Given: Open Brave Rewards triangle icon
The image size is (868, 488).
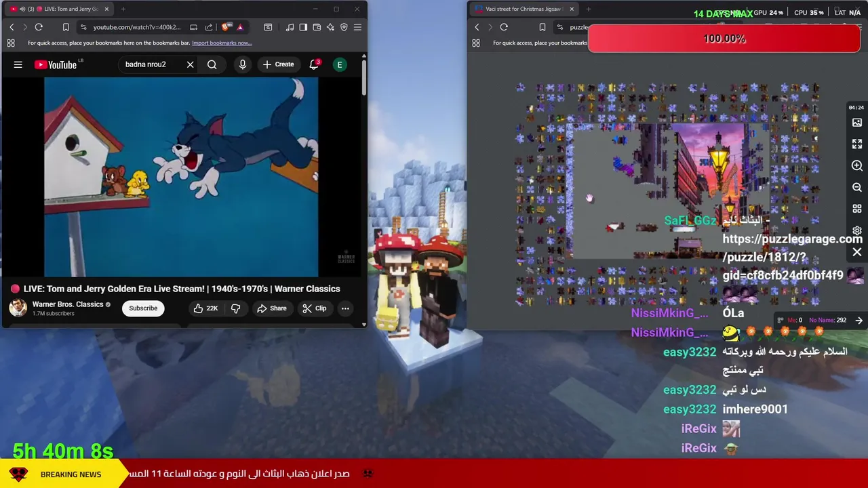Looking at the screenshot, I should (240, 27).
